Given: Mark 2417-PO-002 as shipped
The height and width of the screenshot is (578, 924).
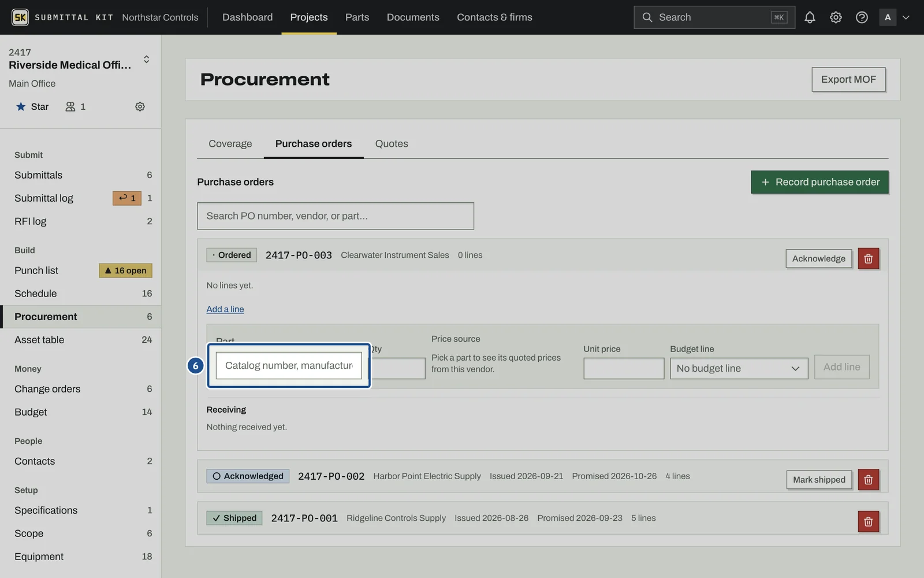Looking at the screenshot, I should click(x=819, y=480).
